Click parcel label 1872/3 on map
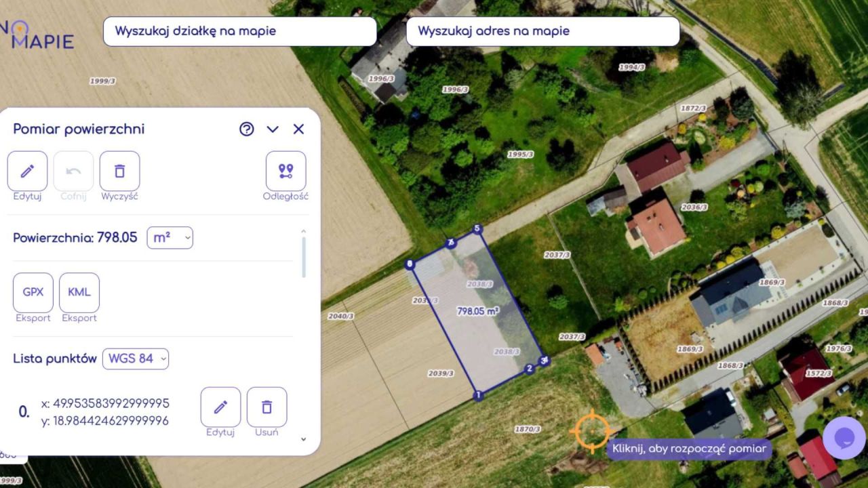The height and width of the screenshot is (488, 868). [x=693, y=108]
